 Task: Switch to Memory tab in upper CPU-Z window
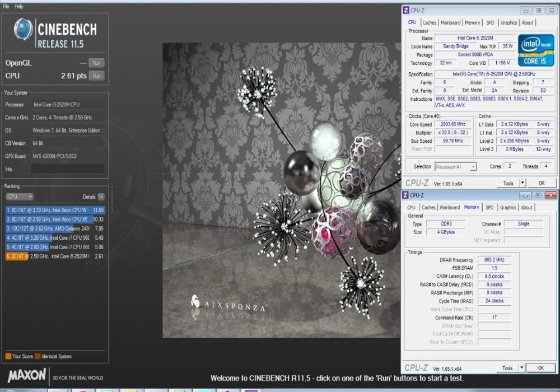coord(472,22)
